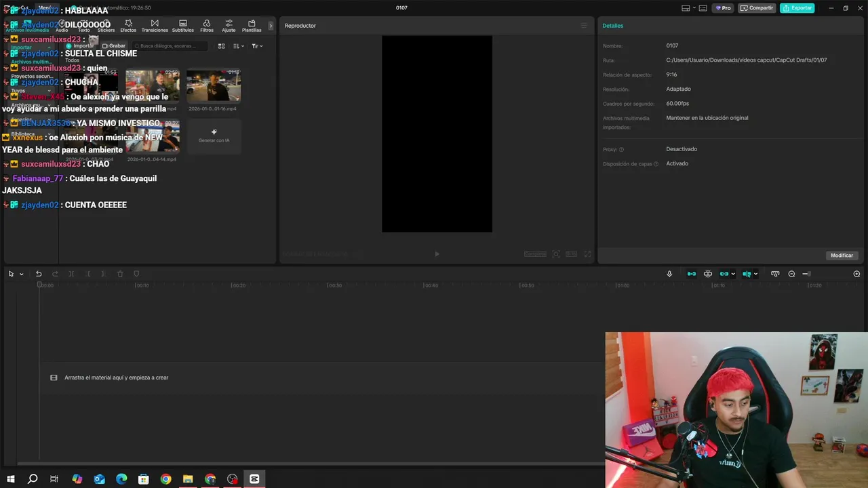868x488 pixels.
Task: Click the delete trash icon in timeline toolbar
Action: [120, 274]
